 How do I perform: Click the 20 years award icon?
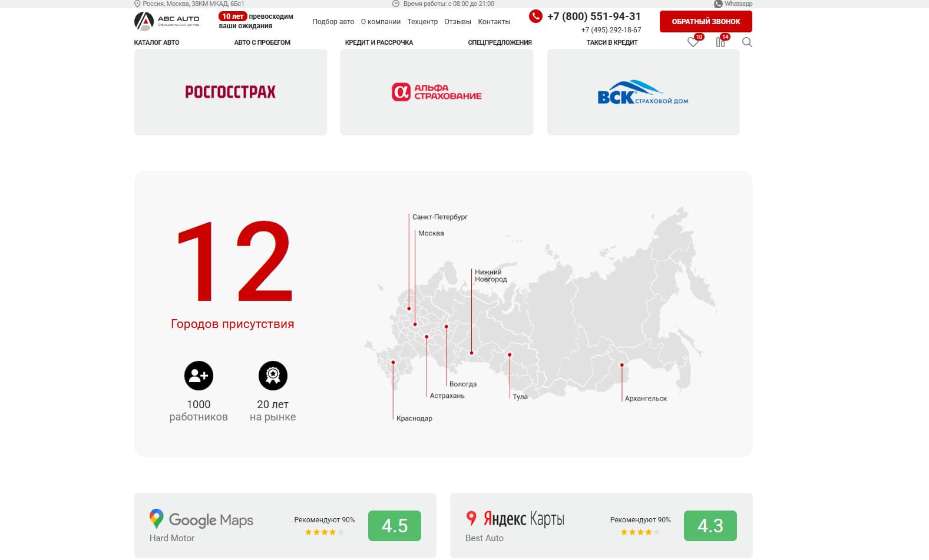point(273,376)
